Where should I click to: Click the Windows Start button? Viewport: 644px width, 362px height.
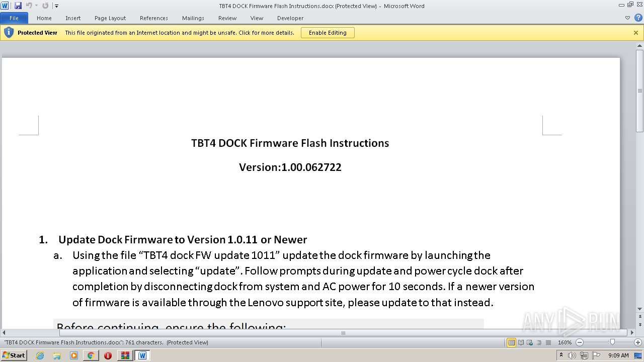tap(14, 355)
